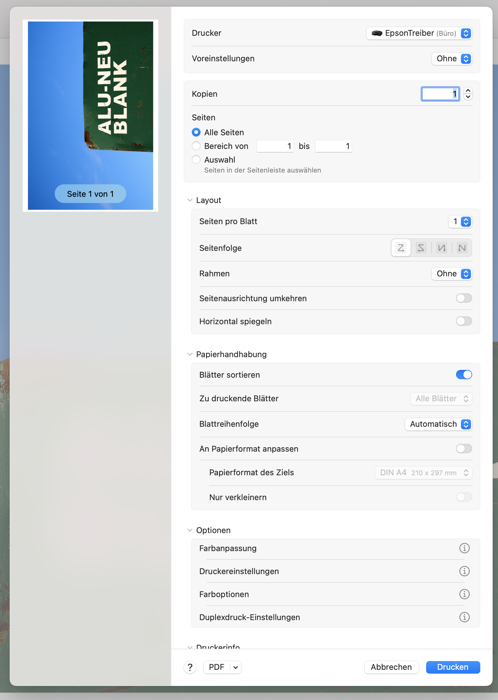Open the Seiten pro Blatt dropdown
The image size is (498, 700).
460,221
